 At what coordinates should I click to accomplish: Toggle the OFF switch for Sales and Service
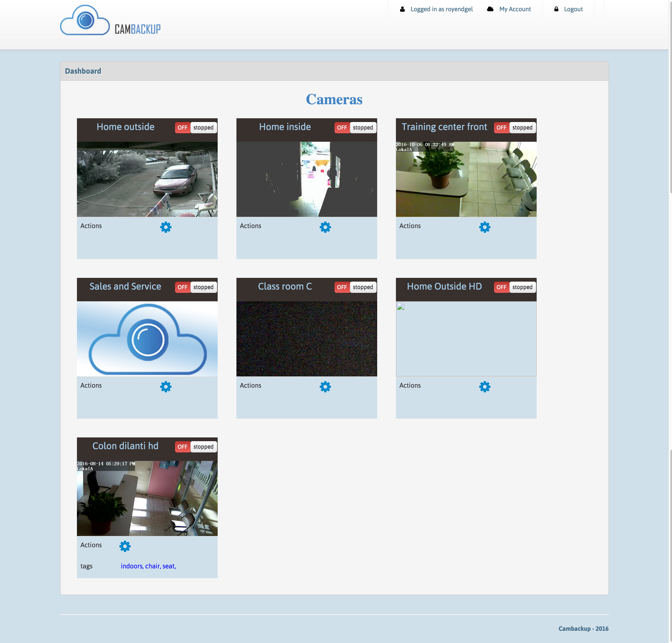pos(182,287)
